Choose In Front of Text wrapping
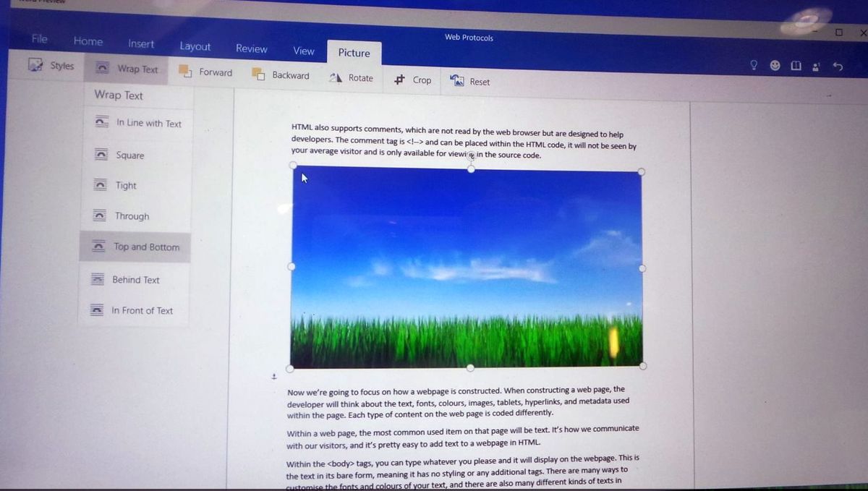Screen dimensions: 868x491 click(x=142, y=310)
